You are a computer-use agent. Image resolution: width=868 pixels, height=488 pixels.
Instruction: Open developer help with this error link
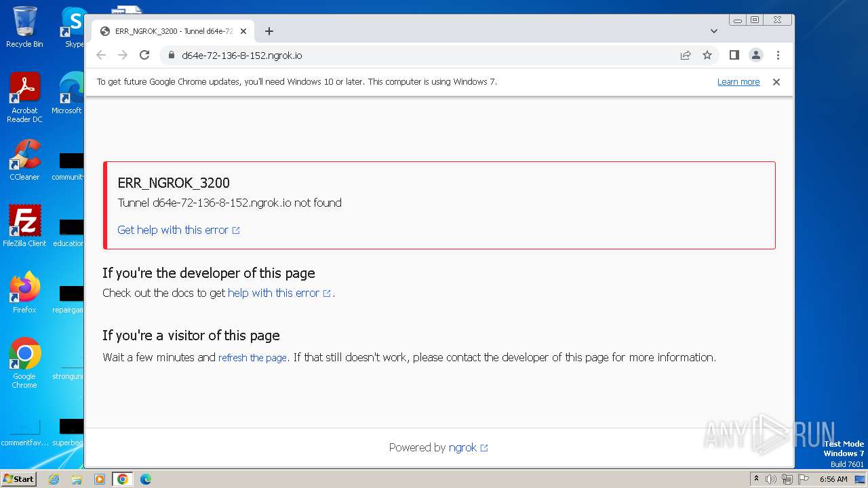279,293
